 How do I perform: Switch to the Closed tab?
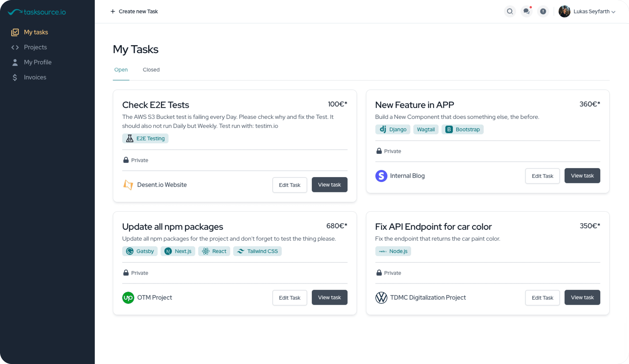pos(151,70)
